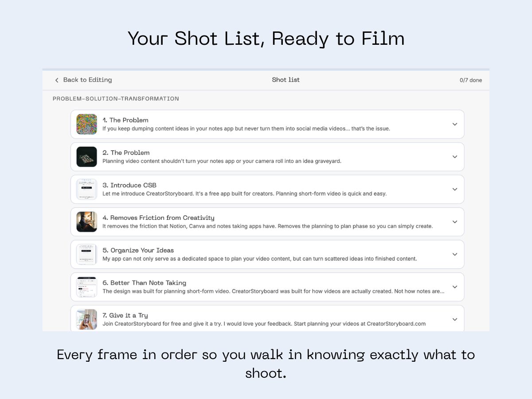The height and width of the screenshot is (399, 532).
Task: Expand shot 1 The Problem chevron
Action: [454, 124]
